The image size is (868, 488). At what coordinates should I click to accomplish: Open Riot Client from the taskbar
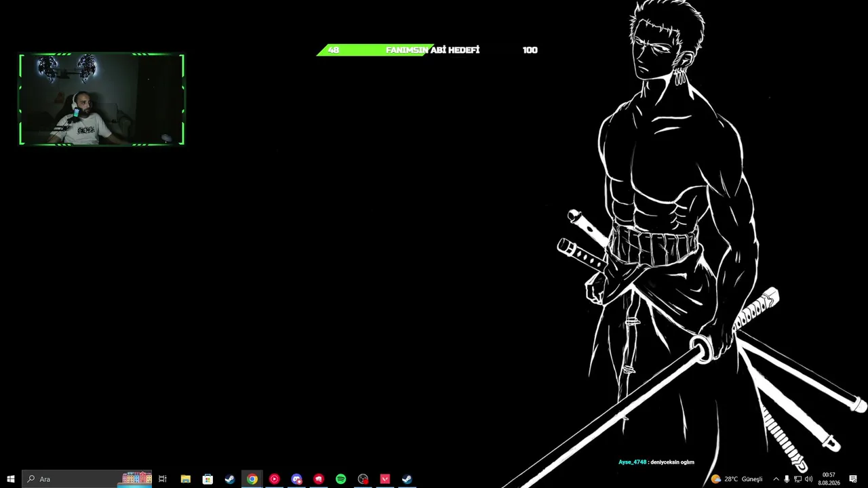[x=319, y=479]
